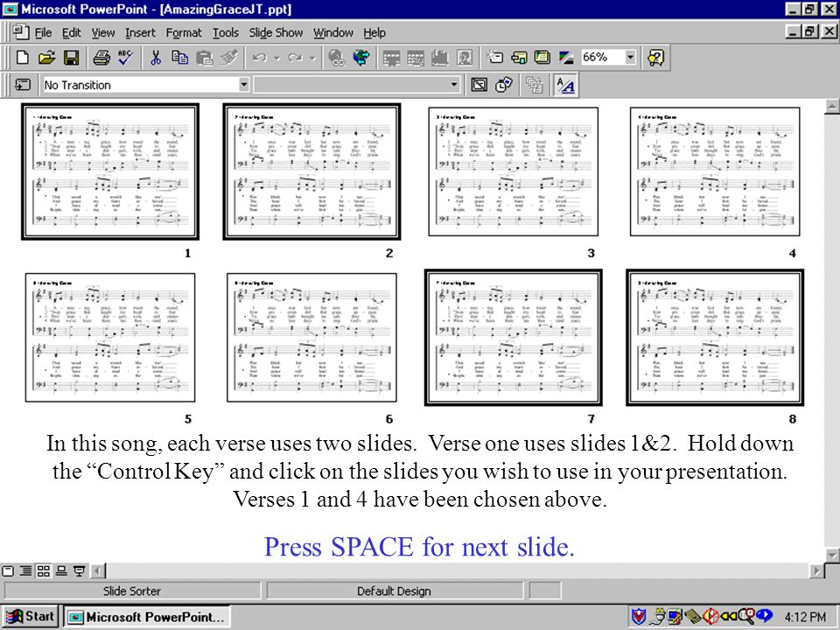Image resolution: width=840 pixels, height=630 pixels.
Task: Toggle Show Formatting button
Action: (565, 85)
